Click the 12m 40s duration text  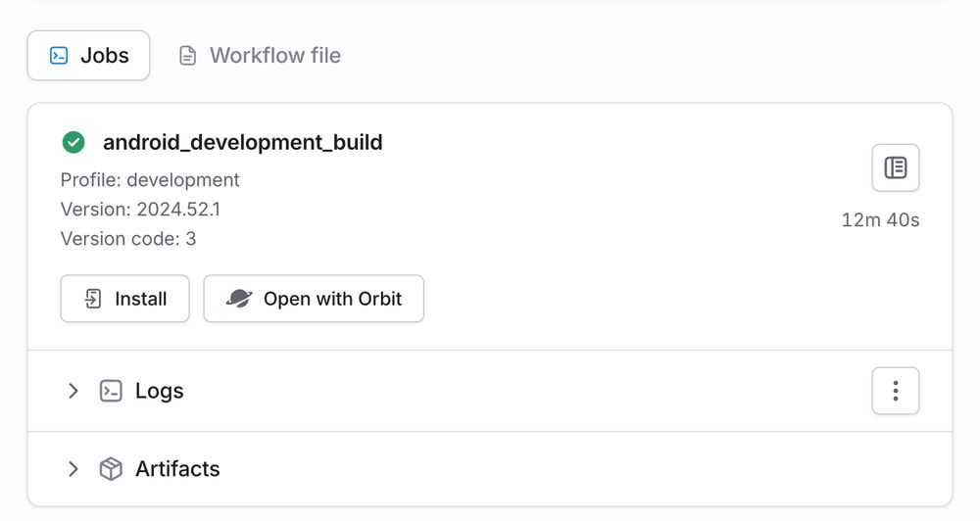click(880, 220)
